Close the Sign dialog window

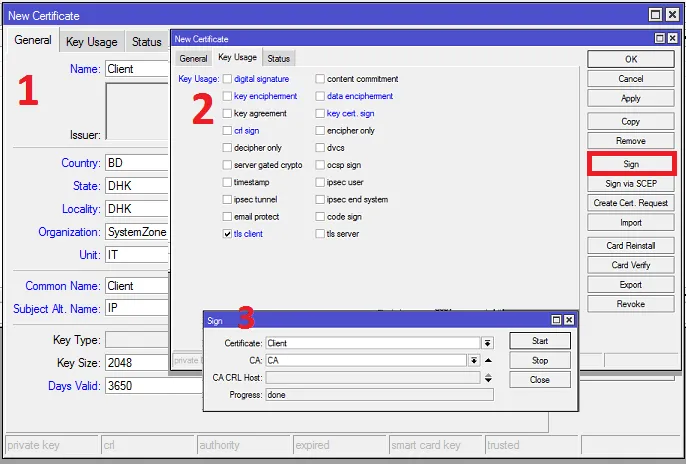pyautogui.click(x=569, y=320)
